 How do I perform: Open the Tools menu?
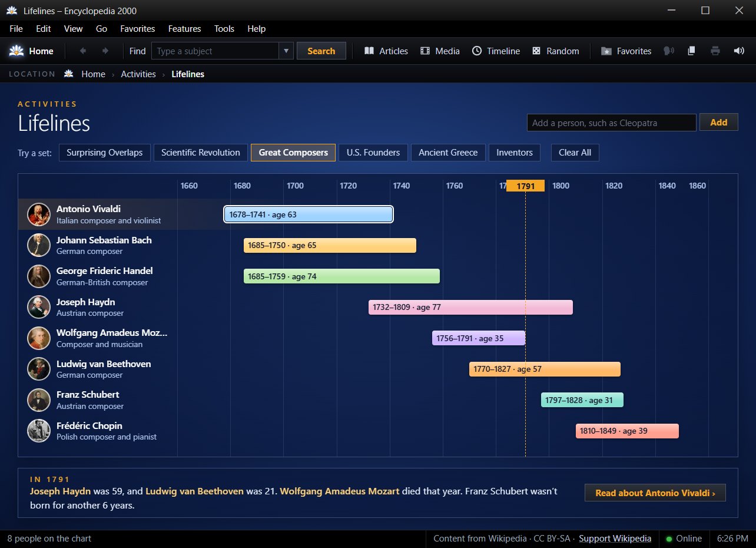tap(224, 29)
